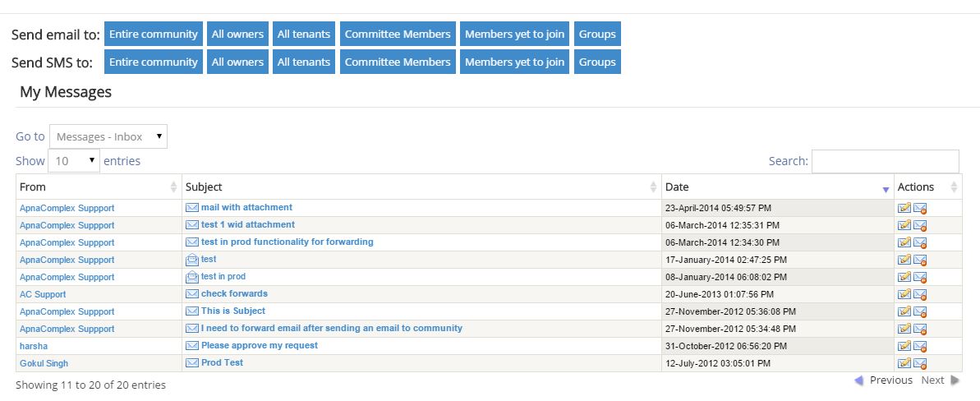Click delete icon for 'test 1 wid attachment' row

click(x=920, y=225)
